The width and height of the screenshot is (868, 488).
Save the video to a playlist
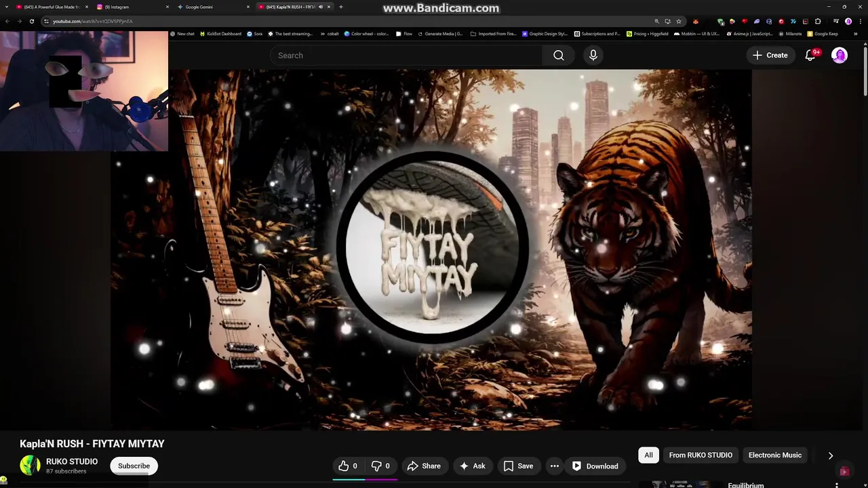click(x=518, y=466)
